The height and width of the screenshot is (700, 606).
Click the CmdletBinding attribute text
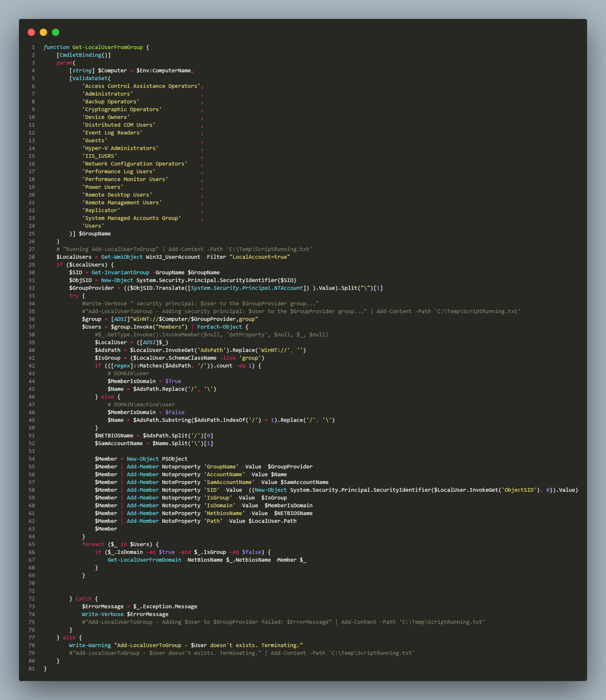[80, 55]
